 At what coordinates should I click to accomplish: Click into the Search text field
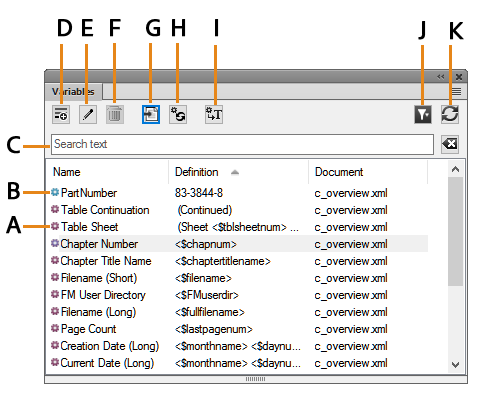click(242, 144)
